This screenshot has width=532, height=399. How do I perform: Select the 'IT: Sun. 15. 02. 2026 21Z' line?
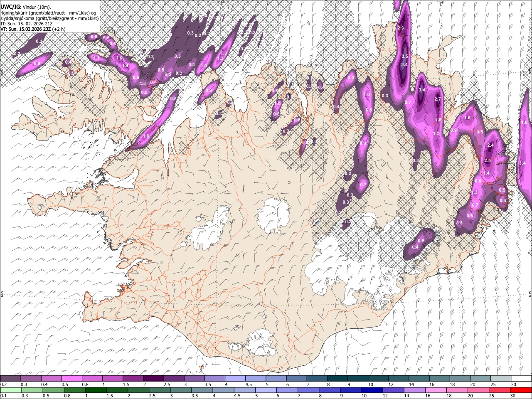[x=27, y=24]
